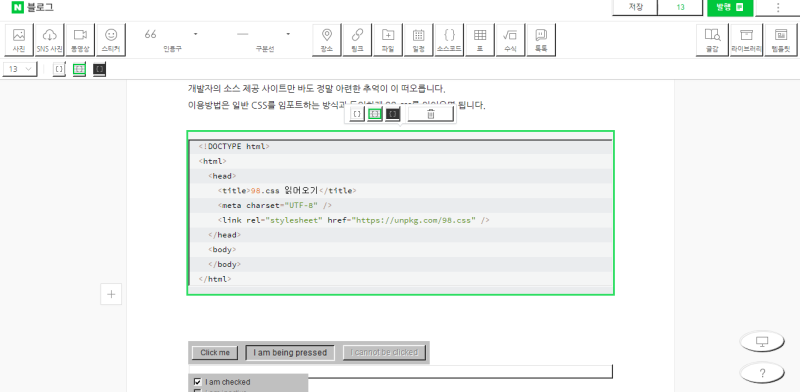Click the disabled 'I cannot be clicked' button
This screenshot has height=392, width=800.
384,353
